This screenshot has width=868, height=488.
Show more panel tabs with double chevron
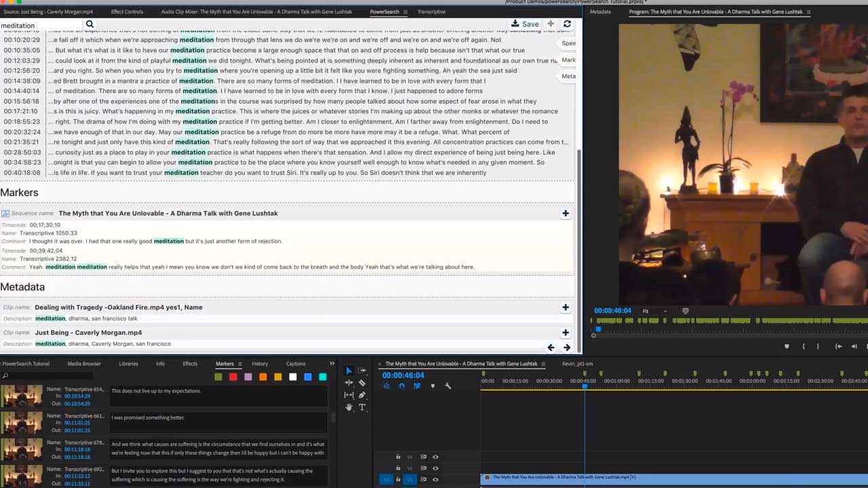click(x=332, y=364)
